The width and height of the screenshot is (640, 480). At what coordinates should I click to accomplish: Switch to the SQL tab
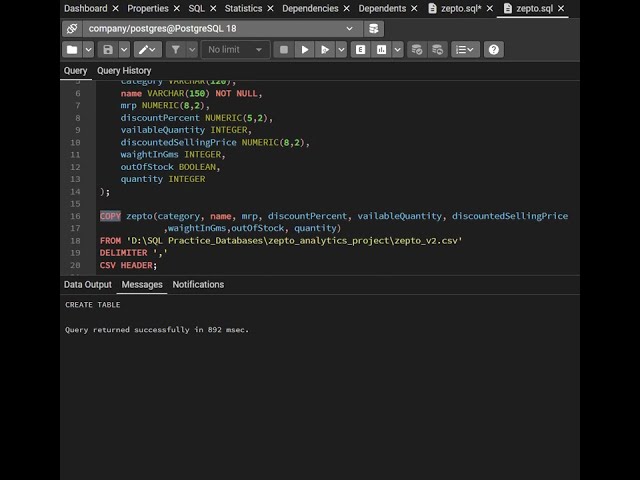(x=196, y=9)
